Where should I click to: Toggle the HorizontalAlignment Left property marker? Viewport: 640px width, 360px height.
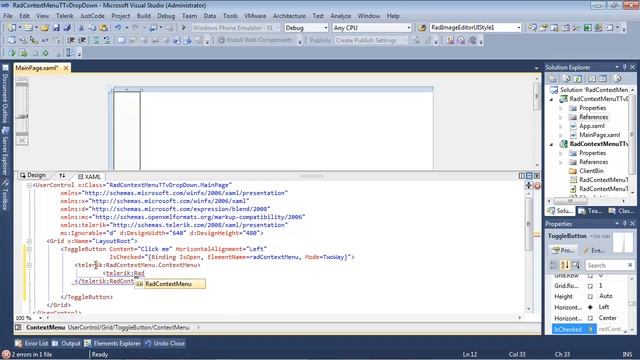(590, 307)
